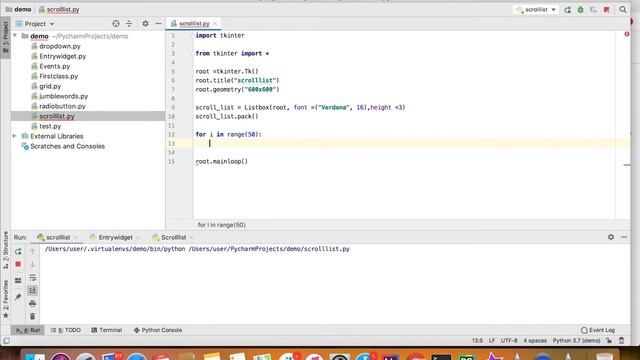640x360 pixels.
Task: Click the error indicator at editor top-right
Action: pyautogui.click(x=627, y=34)
